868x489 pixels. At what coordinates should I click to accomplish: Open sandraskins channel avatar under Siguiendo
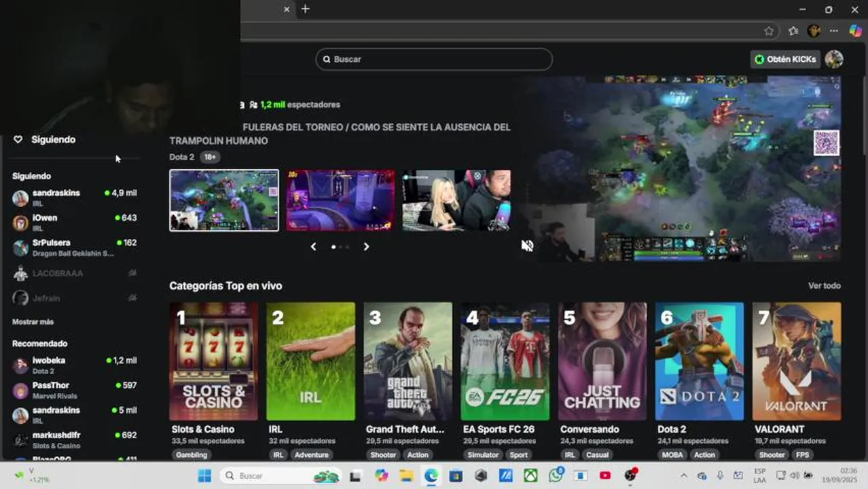pos(20,198)
